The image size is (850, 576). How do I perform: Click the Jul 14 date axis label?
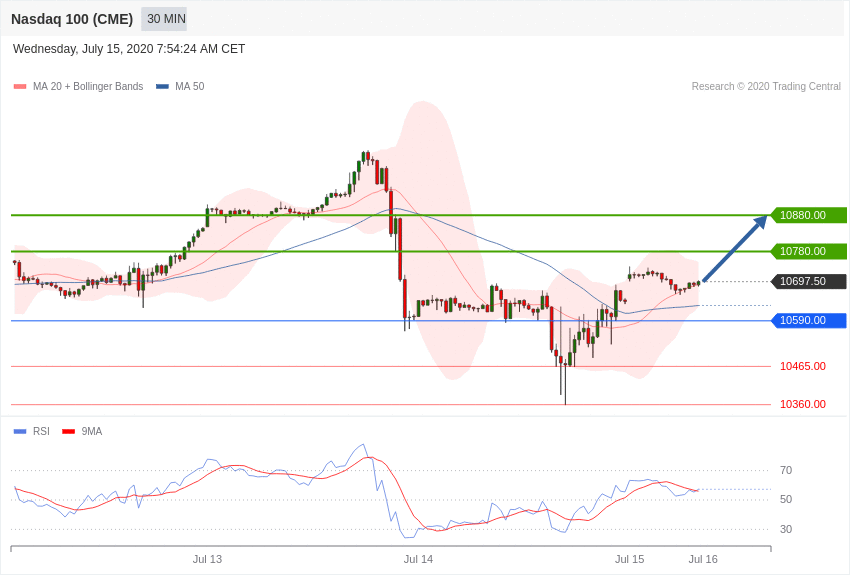point(418,559)
